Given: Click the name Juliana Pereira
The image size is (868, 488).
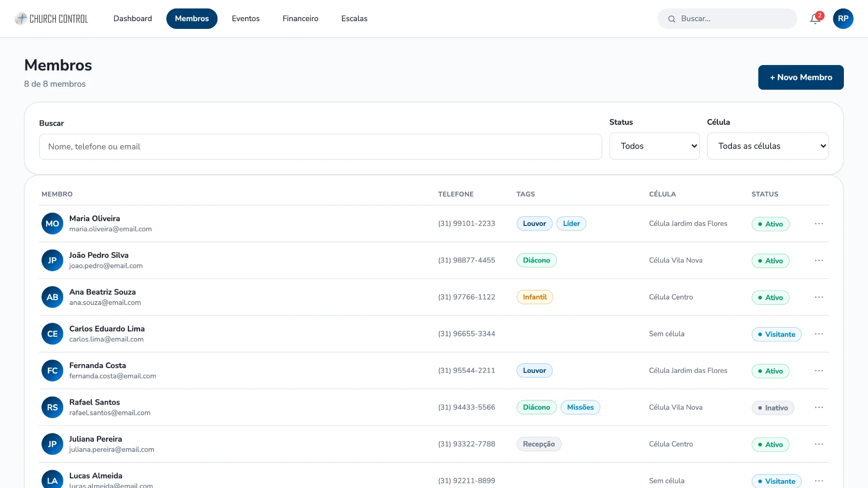Looking at the screenshot, I should (95, 439).
